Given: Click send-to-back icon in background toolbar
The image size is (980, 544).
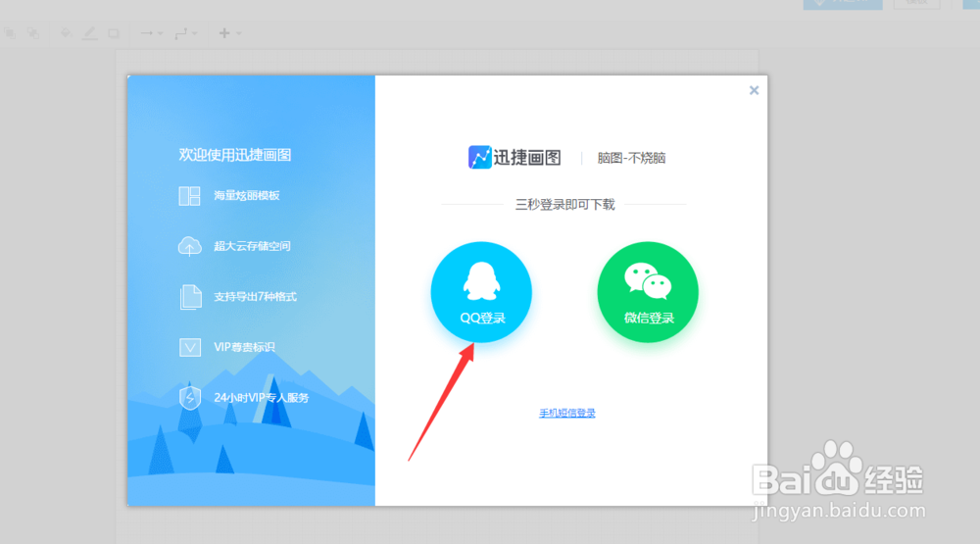Looking at the screenshot, I should [x=33, y=33].
